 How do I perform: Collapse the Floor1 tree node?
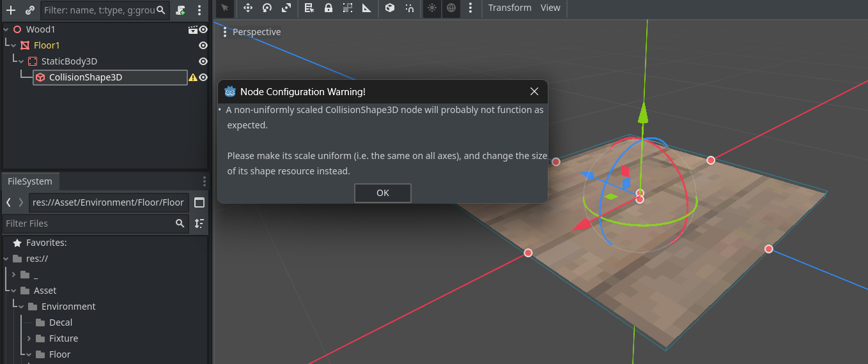click(13, 45)
